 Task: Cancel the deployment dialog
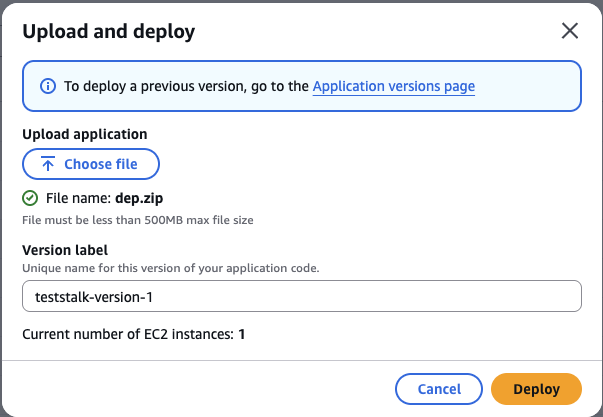439,389
